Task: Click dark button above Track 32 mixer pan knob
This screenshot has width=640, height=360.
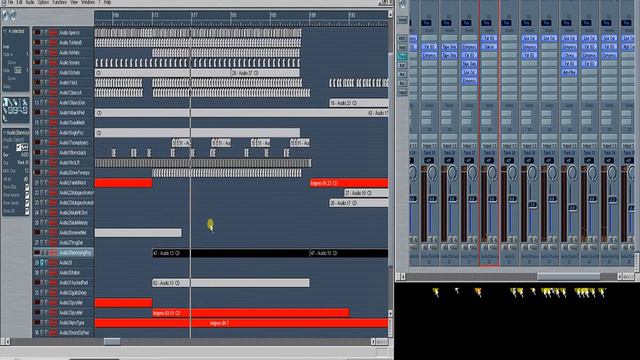Action: pos(569,160)
